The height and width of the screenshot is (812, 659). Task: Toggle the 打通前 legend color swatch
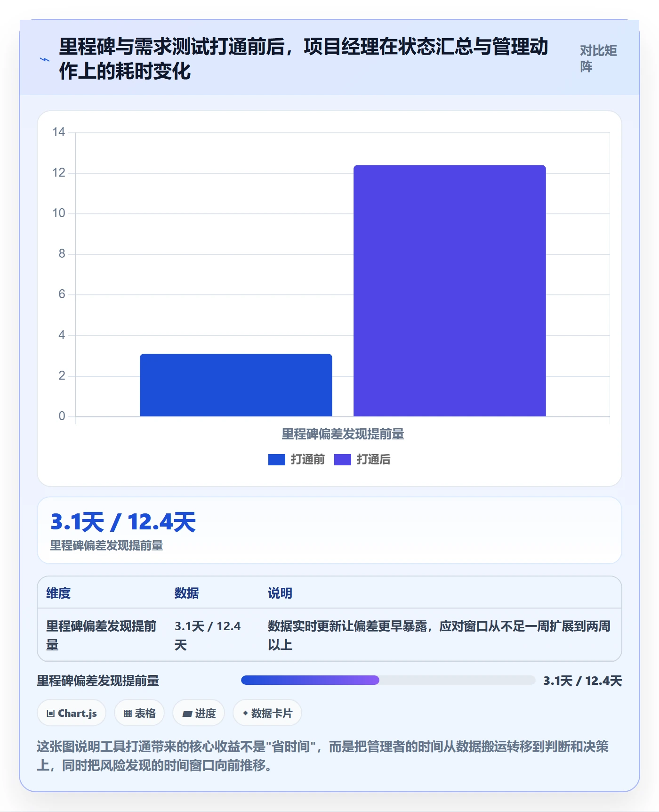276,460
